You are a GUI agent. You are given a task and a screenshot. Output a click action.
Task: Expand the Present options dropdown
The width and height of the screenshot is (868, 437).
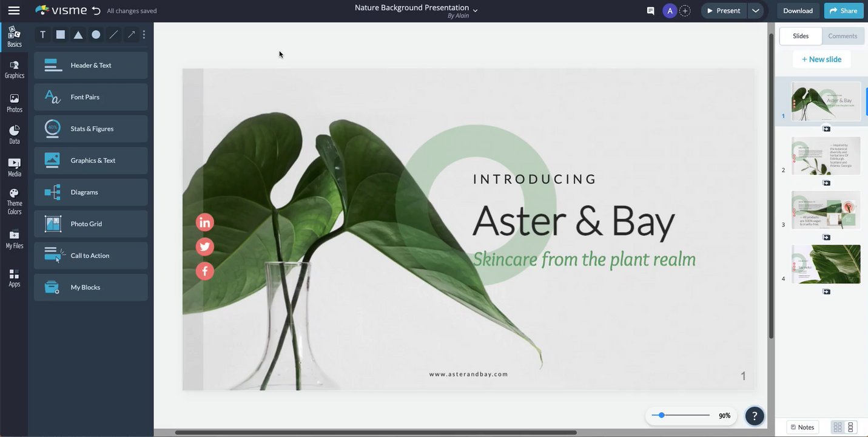[x=755, y=10]
